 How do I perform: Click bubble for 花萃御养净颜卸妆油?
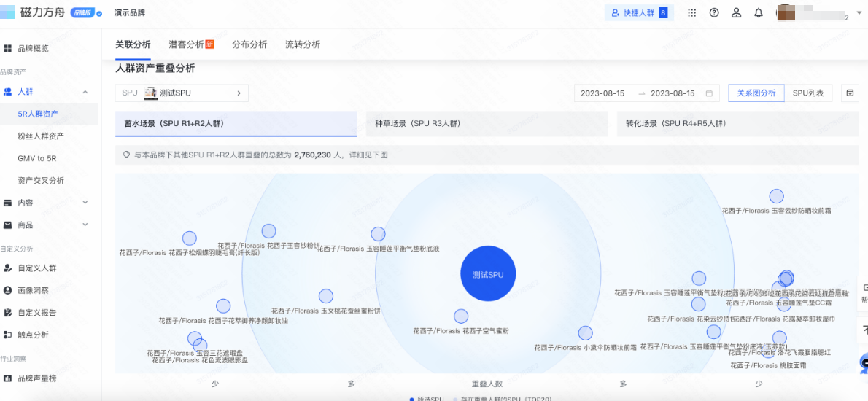click(x=223, y=306)
